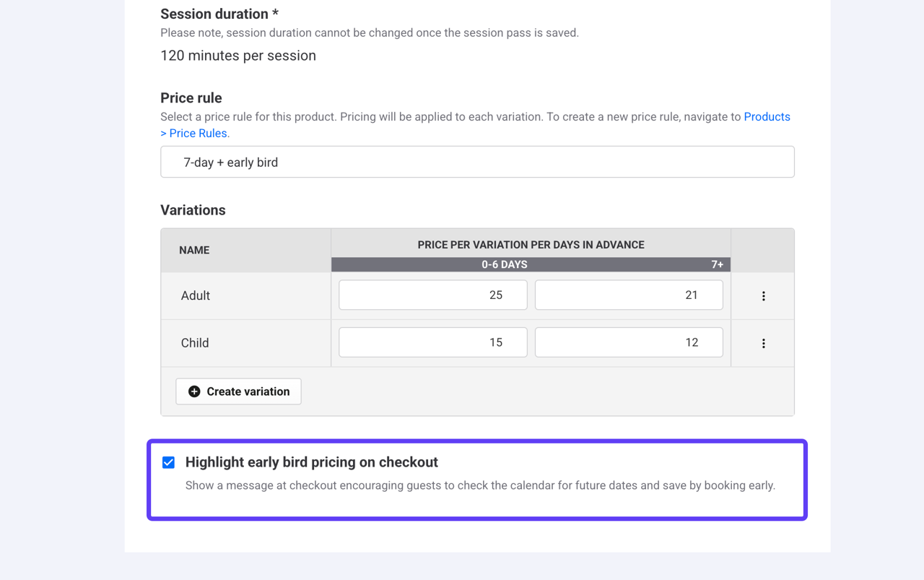Viewport: 924px width, 580px height.
Task: Open the Adult row three-dot menu
Action: click(763, 296)
